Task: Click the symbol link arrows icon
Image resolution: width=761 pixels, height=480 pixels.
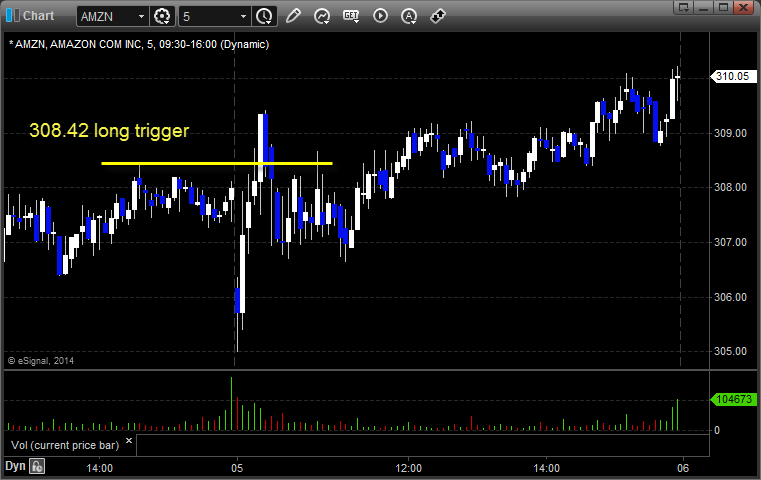Action: point(438,16)
